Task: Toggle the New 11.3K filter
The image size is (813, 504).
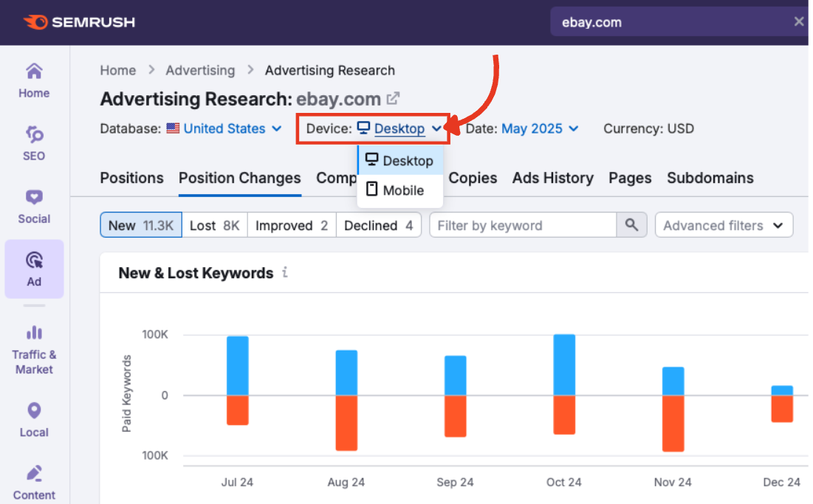Action: [140, 226]
